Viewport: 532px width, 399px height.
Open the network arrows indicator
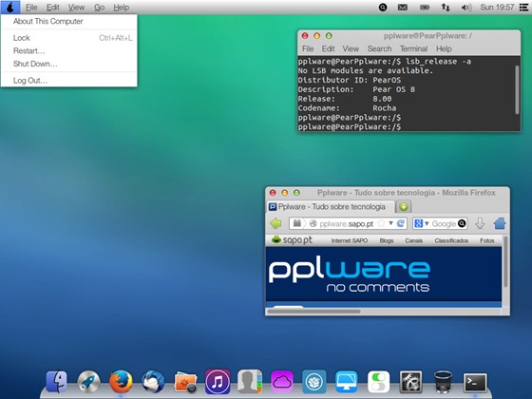[x=446, y=8]
